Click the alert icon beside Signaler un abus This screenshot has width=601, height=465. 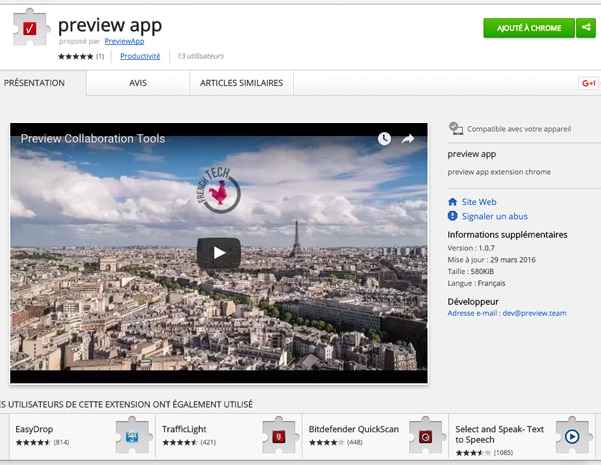pyautogui.click(x=453, y=216)
